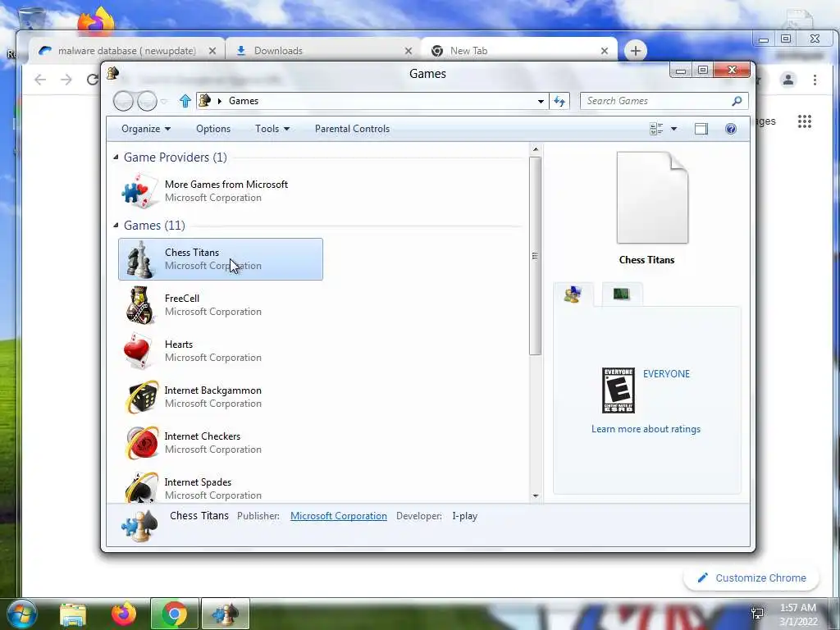Click Options in the toolbar
The width and height of the screenshot is (840, 630).
point(213,129)
